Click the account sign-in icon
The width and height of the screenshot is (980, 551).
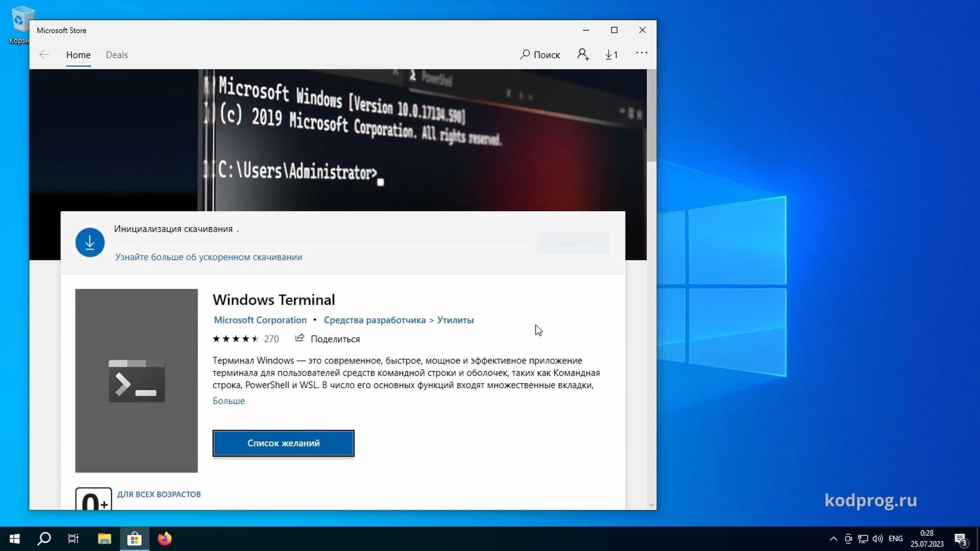583,54
